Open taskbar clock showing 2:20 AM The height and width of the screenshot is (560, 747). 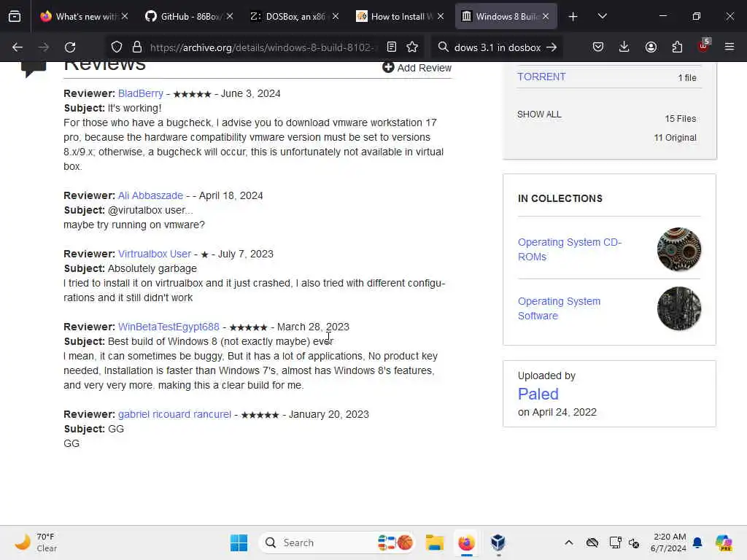pyautogui.click(x=668, y=542)
